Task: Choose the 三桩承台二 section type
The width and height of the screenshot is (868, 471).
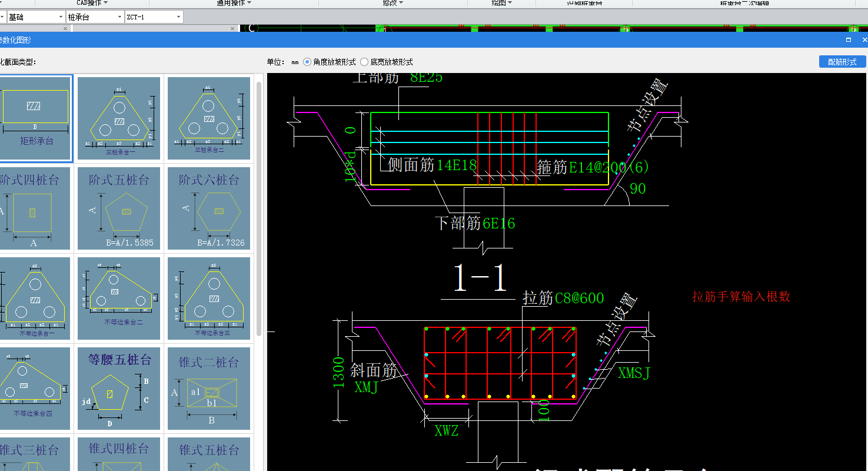Action: click(209, 118)
